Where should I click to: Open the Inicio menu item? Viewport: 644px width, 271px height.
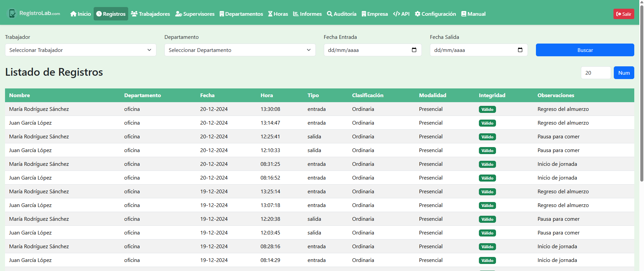coord(81,14)
